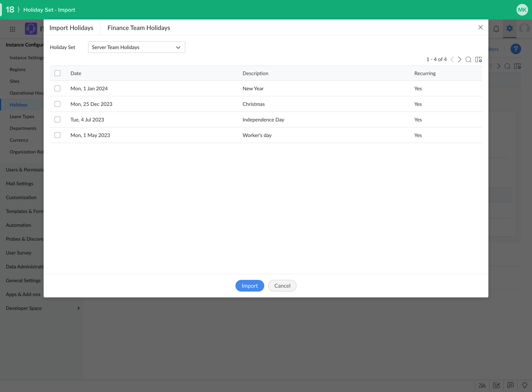Click the ServiceDesk headset logo icon
This screenshot has height=392, width=532.
click(31, 29)
